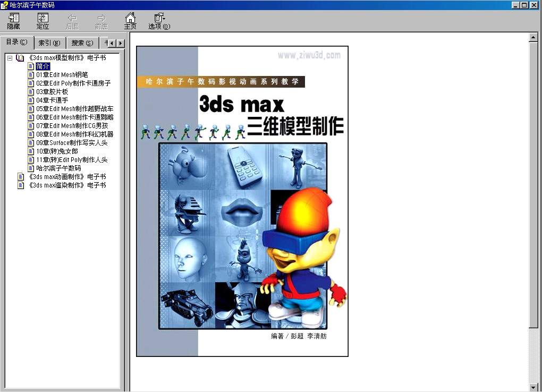542x392 pixels.
Task: Open 07章Edit Mesh制作CG男孩 topic
Action: point(72,126)
